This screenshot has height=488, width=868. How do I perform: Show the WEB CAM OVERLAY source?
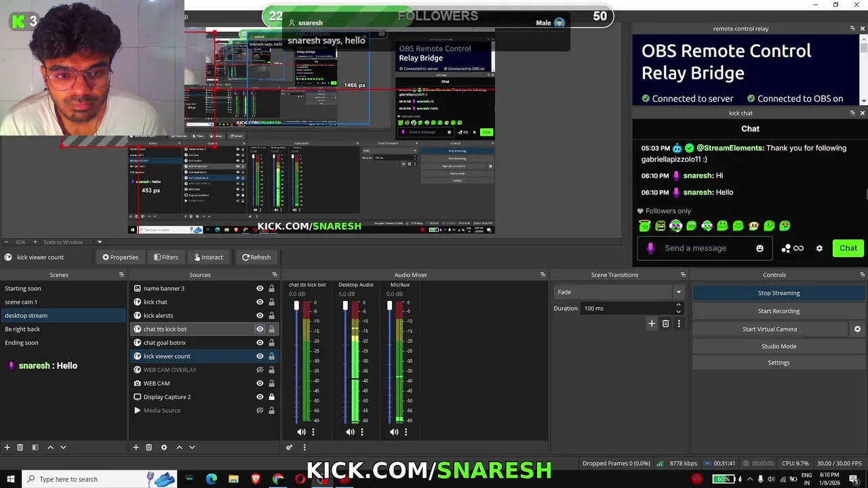point(260,369)
